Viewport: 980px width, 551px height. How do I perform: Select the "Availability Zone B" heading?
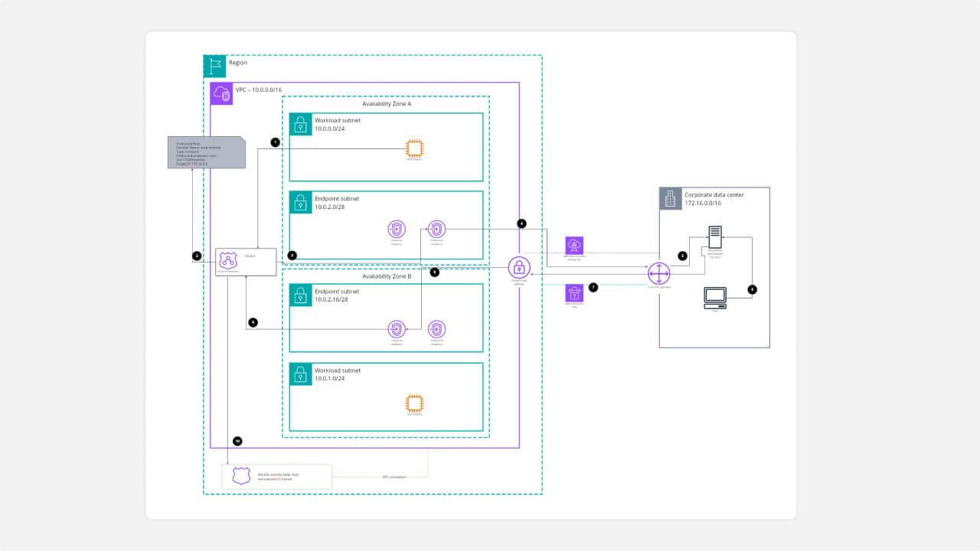coord(387,275)
